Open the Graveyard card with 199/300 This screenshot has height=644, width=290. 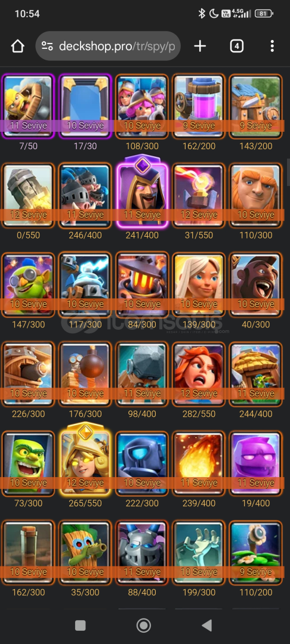click(199, 552)
